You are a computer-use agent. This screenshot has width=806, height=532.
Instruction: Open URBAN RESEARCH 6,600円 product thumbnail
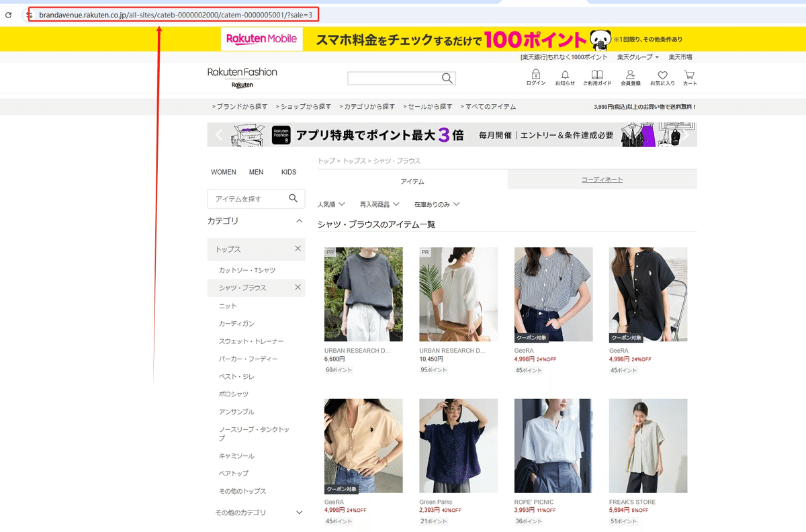(x=363, y=294)
